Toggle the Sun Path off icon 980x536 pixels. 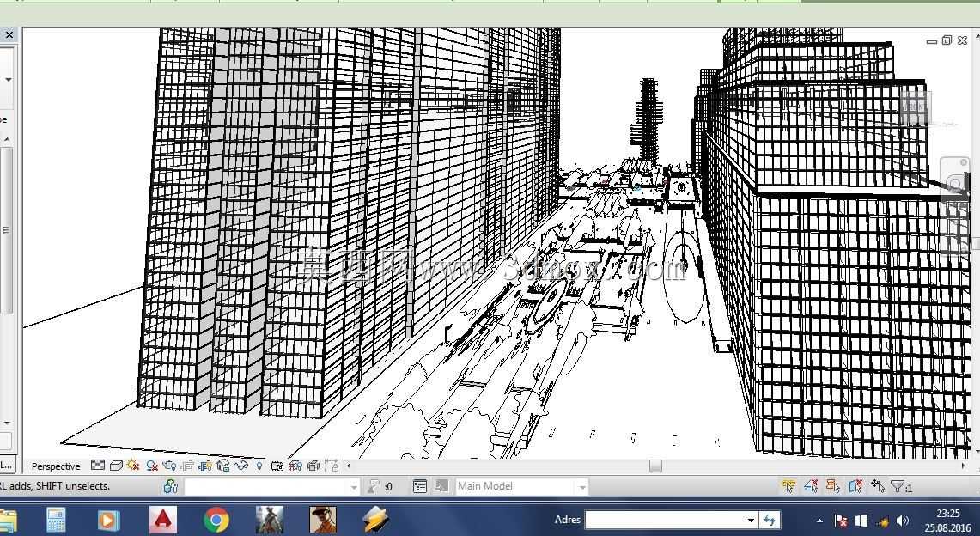(x=132, y=466)
